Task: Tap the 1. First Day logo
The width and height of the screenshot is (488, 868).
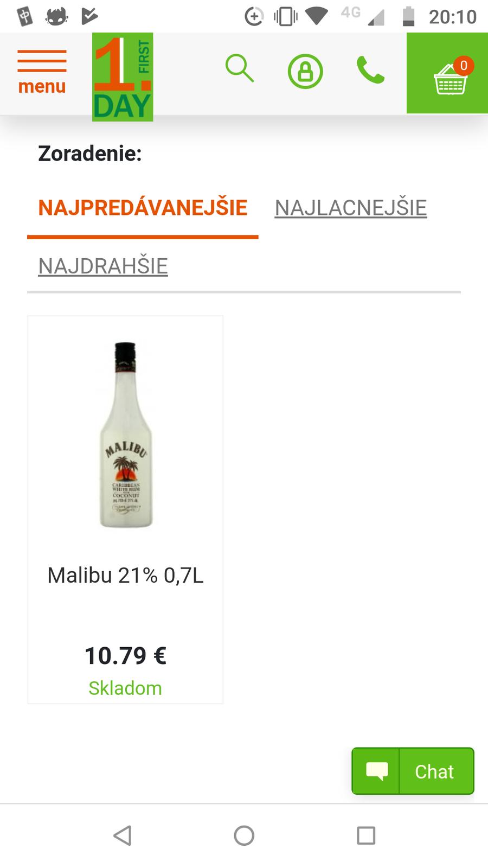Action: [x=123, y=77]
